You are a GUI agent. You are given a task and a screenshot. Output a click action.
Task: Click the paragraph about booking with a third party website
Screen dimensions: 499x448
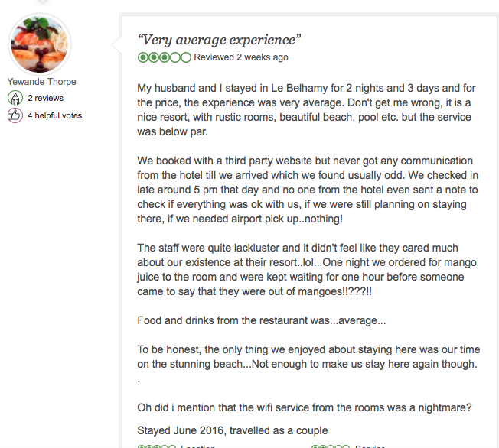[304, 190]
